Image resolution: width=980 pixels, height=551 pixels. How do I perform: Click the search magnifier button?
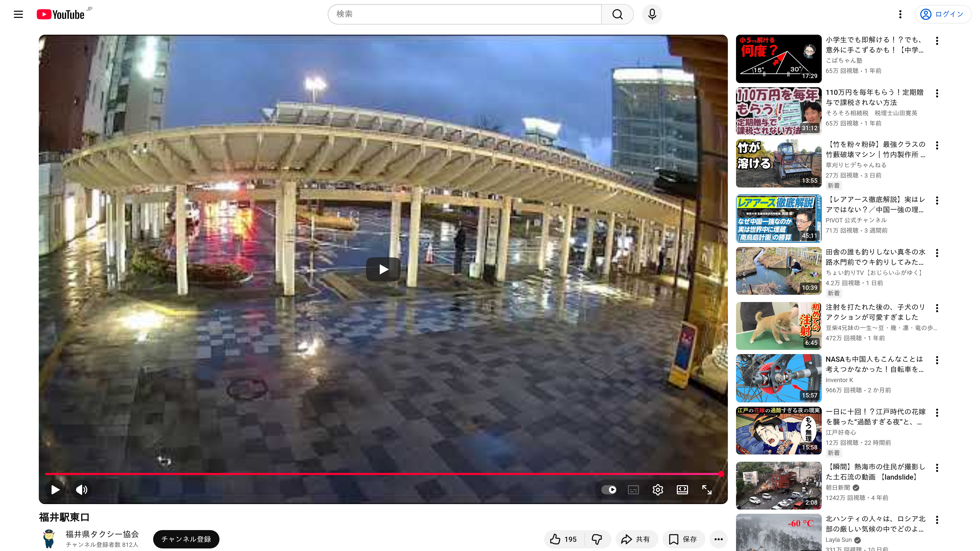(x=617, y=15)
